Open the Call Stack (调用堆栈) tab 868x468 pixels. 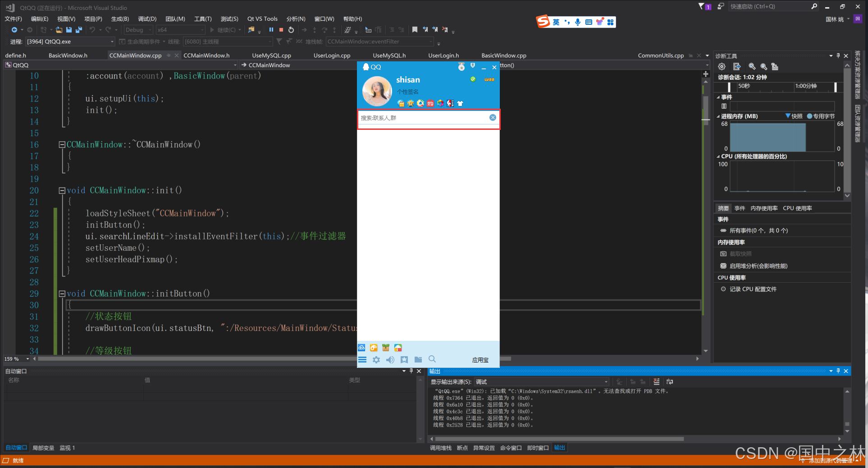pyautogui.click(x=440, y=448)
